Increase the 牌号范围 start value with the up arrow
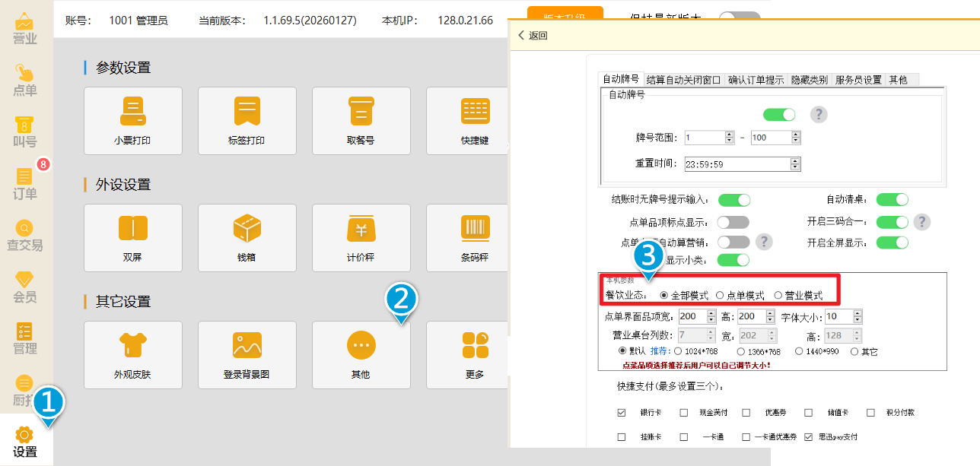The height and width of the screenshot is (466, 980). (x=730, y=135)
